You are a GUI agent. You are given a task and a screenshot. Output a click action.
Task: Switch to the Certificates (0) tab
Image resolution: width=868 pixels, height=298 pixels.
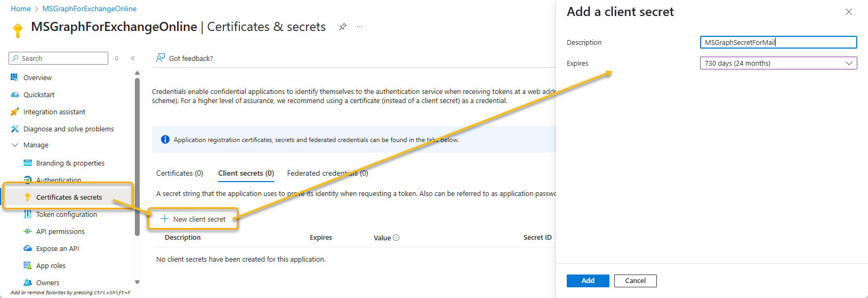pos(180,173)
